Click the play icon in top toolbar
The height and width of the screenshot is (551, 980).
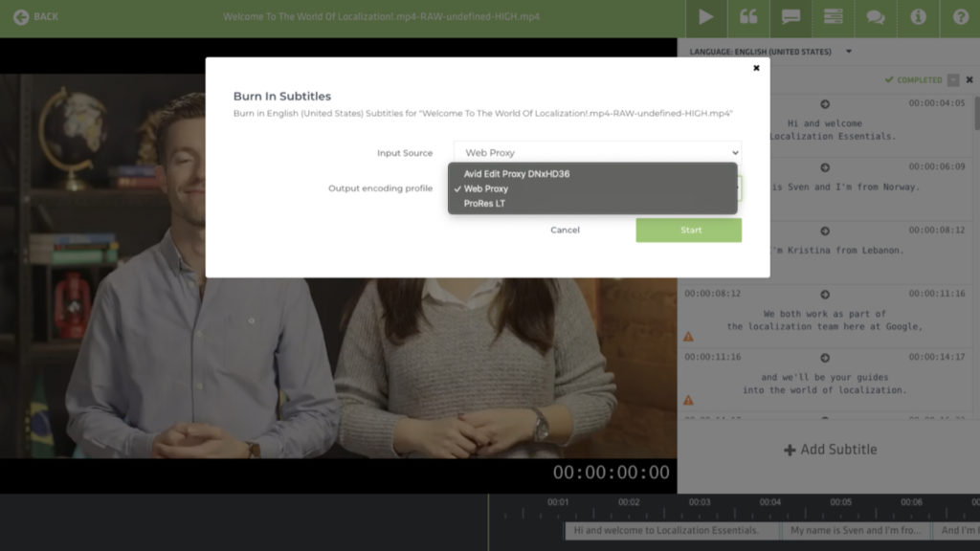click(x=705, y=17)
